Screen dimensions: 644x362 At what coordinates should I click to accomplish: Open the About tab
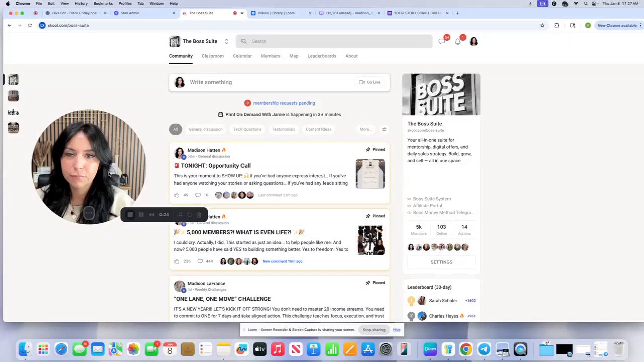click(x=351, y=56)
